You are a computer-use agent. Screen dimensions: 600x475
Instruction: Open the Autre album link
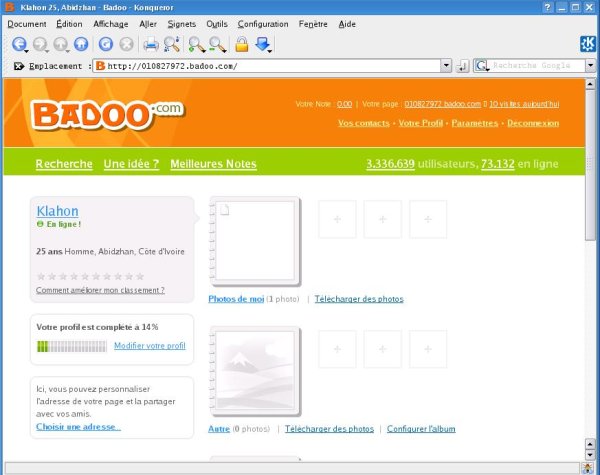(219, 429)
